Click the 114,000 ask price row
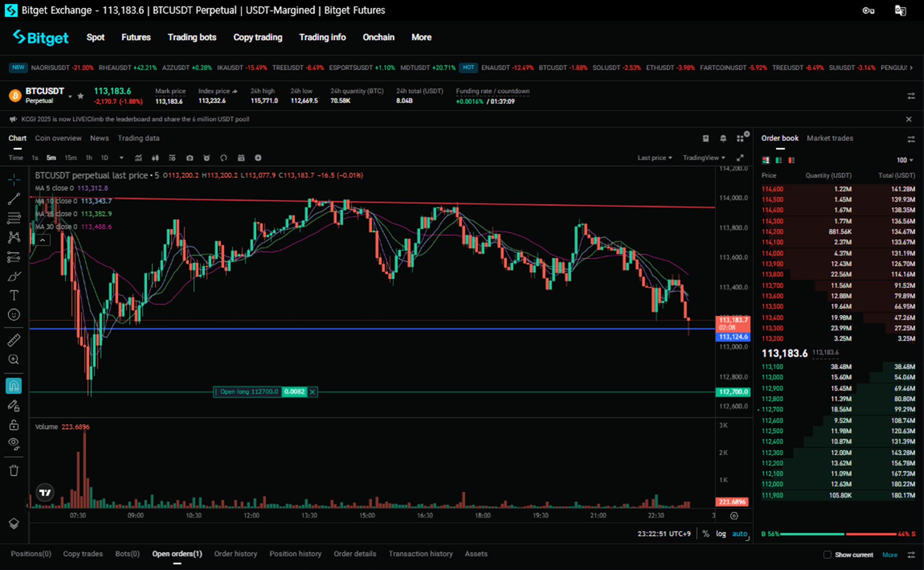 838,253
